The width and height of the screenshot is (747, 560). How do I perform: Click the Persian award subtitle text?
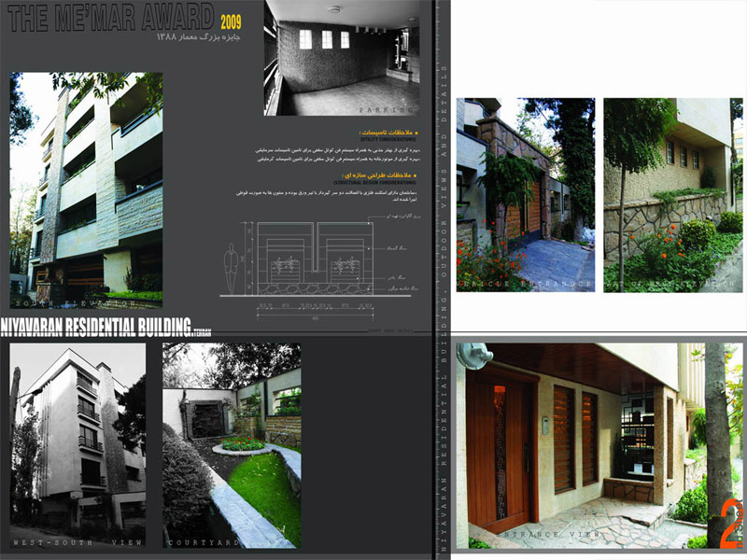click(198, 36)
